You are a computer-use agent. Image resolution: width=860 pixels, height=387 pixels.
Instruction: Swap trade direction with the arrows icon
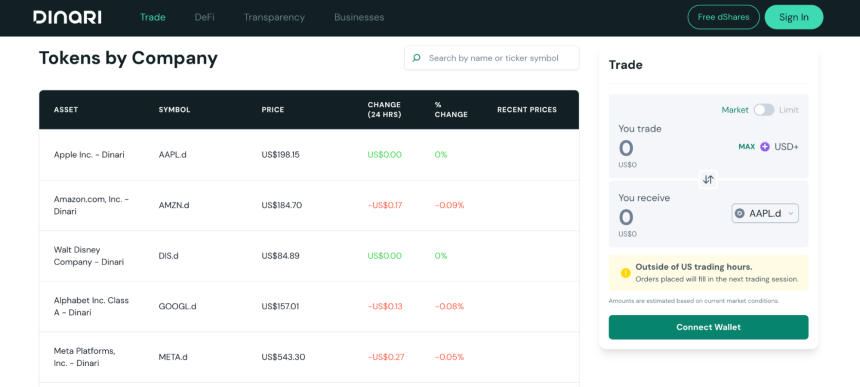[708, 179]
